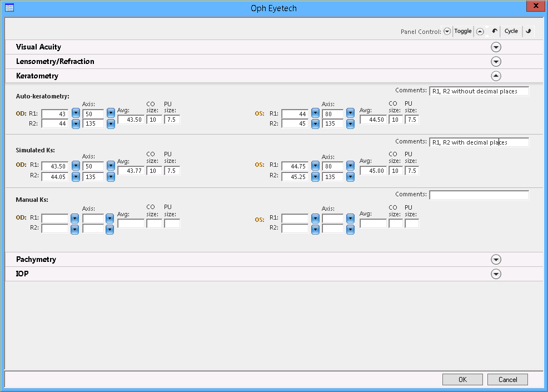Open Manual Ks OS R2 axis dropdown

pyautogui.click(x=350, y=230)
